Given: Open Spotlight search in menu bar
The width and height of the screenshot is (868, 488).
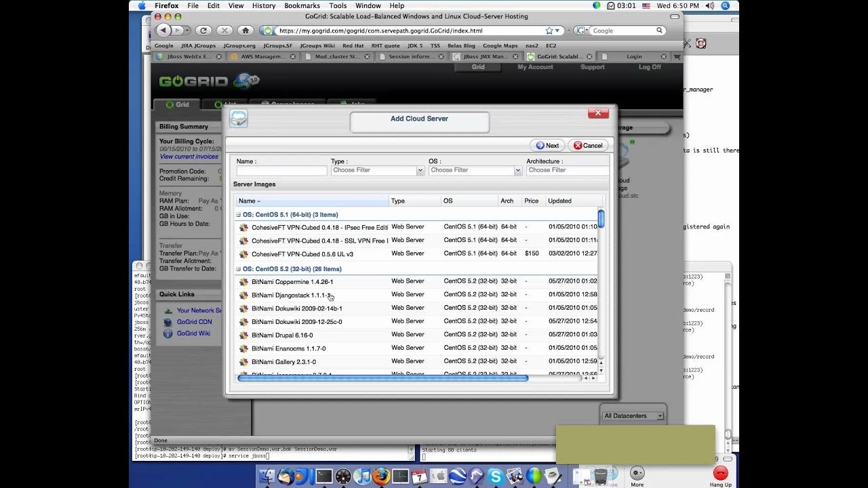Looking at the screenshot, I should click(725, 5).
